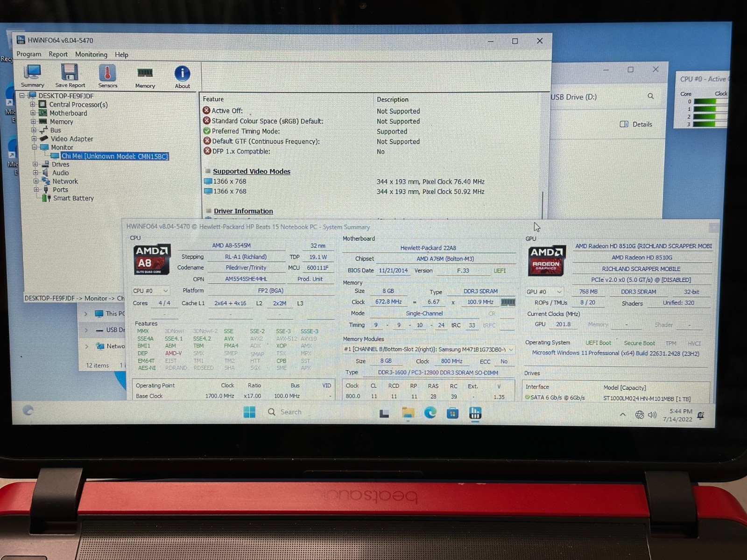This screenshot has height=560, width=747.
Task: Click the Audio speaker icon in tree
Action: (x=46, y=173)
